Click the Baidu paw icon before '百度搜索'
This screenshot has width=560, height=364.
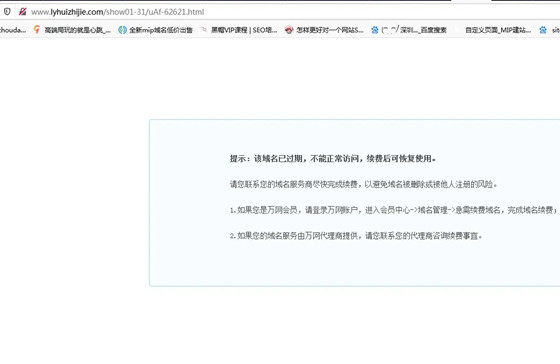(375, 30)
